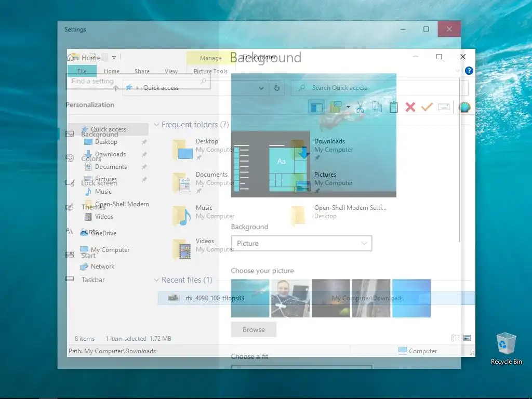Select Videos in the navigation tree
532x399 pixels.
99,217
